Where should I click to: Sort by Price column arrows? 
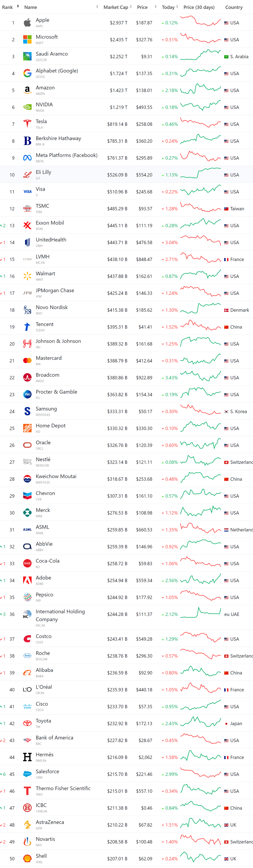(x=155, y=7)
